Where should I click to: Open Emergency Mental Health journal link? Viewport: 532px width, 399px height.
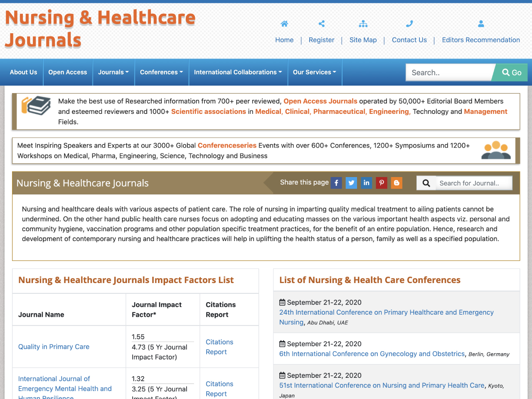pos(65,388)
